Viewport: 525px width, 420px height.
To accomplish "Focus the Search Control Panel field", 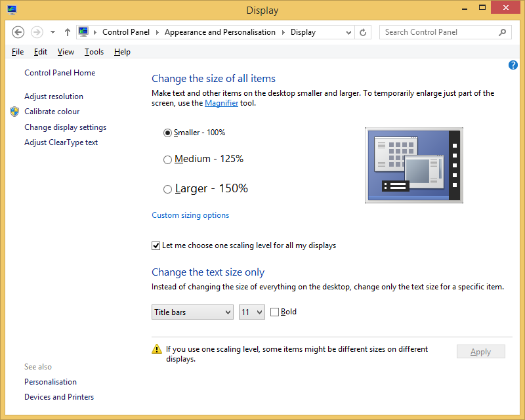I will pos(445,32).
